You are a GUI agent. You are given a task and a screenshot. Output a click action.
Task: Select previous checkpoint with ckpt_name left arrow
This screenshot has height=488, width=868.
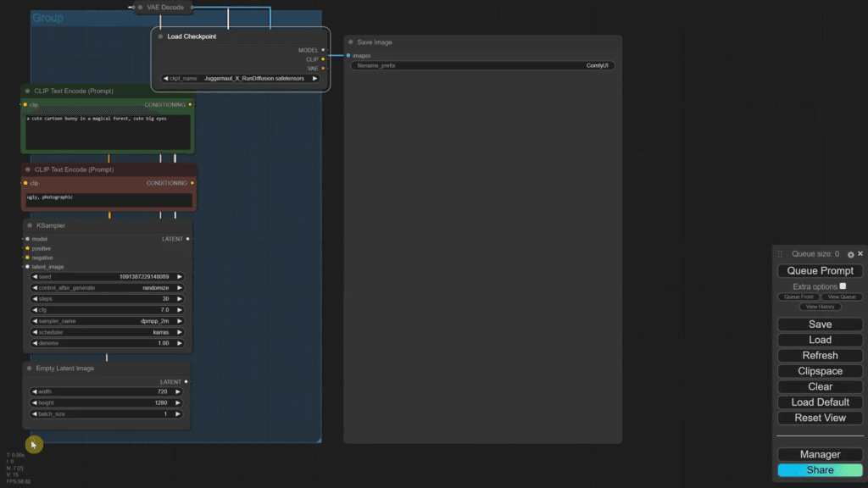pyautogui.click(x=165, y=79)
